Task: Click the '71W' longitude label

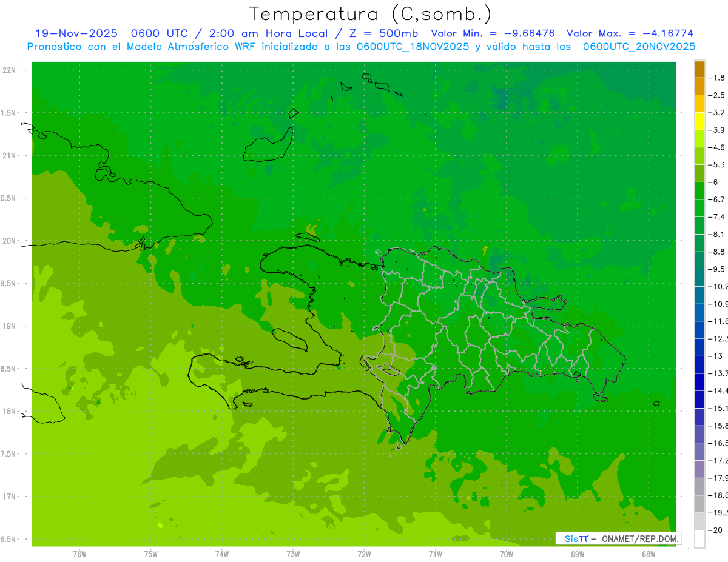Action: (x=435, y=554)
